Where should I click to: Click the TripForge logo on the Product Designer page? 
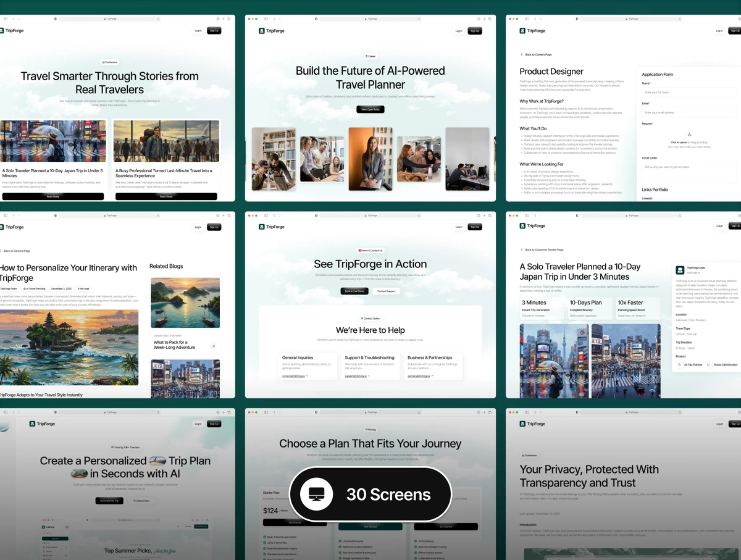click(x=532, y=30)
